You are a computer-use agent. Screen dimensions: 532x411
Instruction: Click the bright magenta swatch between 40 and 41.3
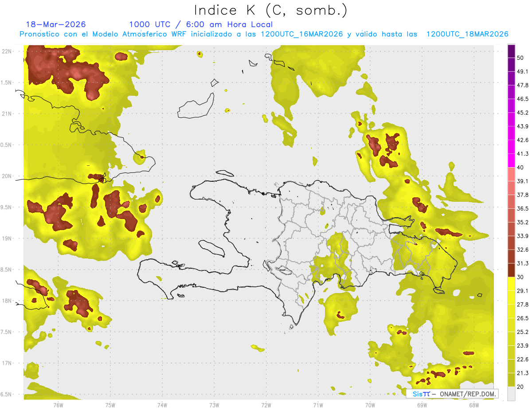point(511,160)
